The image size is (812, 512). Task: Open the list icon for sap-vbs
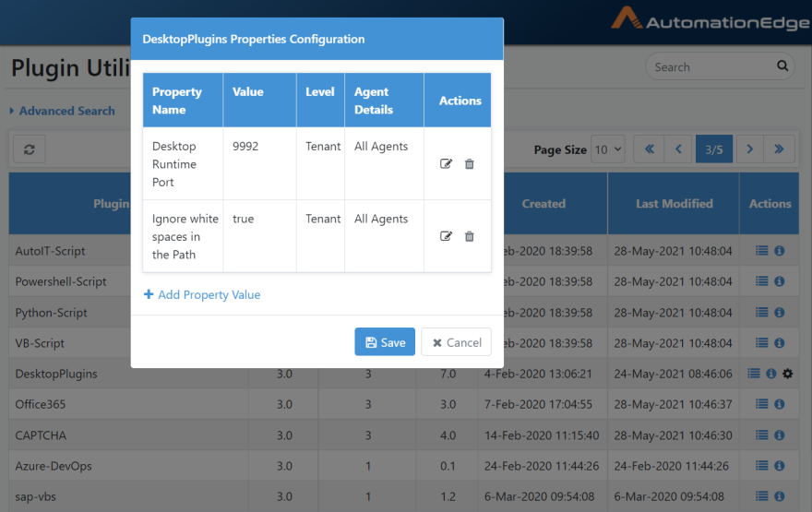point(762,496)
